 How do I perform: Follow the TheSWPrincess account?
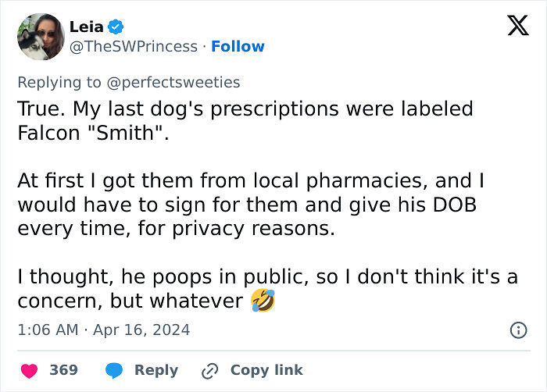(238, 47)
